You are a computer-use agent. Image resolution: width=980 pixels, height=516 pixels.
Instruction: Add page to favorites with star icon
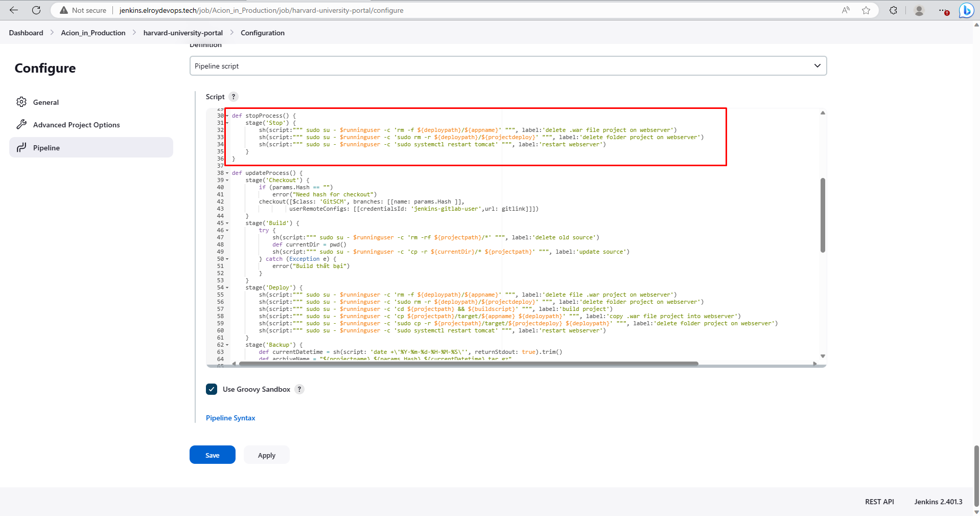tap(866, 10)
